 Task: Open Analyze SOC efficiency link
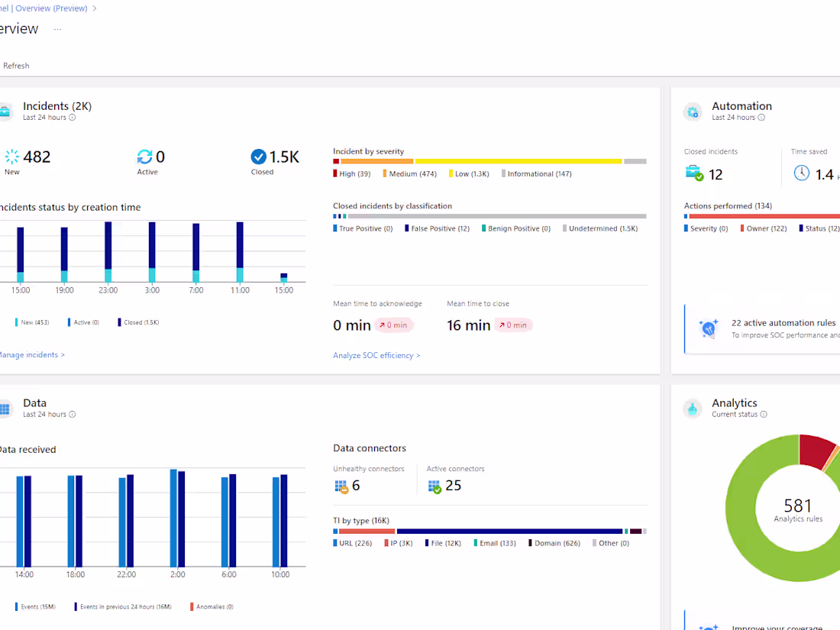(376, 355)
